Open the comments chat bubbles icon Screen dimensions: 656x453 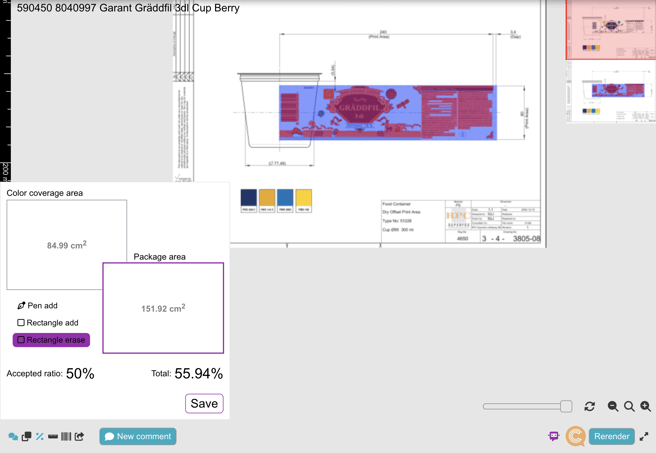tap(13, 437)
